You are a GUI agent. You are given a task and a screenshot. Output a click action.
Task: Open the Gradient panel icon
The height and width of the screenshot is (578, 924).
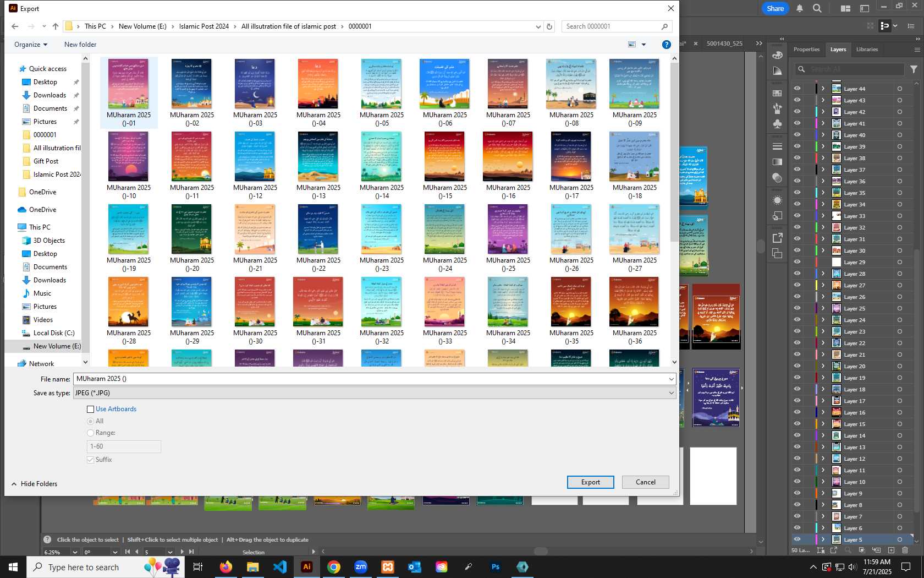(777, 162)
